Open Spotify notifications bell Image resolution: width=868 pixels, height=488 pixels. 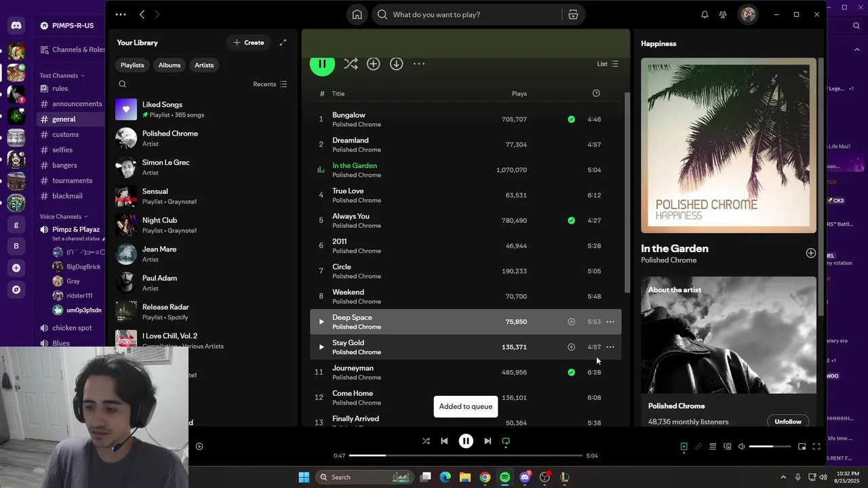pyautogui.click(x=705, y=14)
